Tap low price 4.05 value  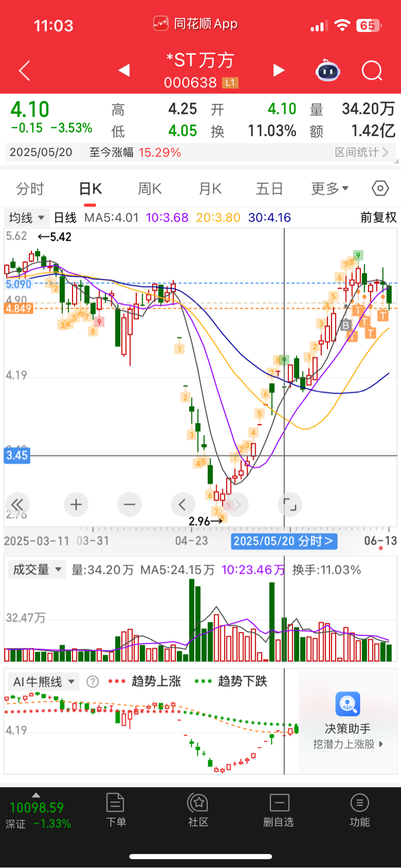(x=183, y=130)
